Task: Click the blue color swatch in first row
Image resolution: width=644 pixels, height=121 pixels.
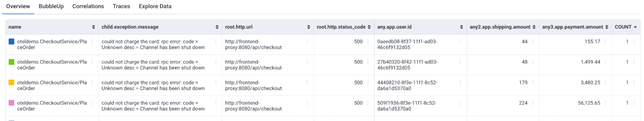Action: [11, 41]
